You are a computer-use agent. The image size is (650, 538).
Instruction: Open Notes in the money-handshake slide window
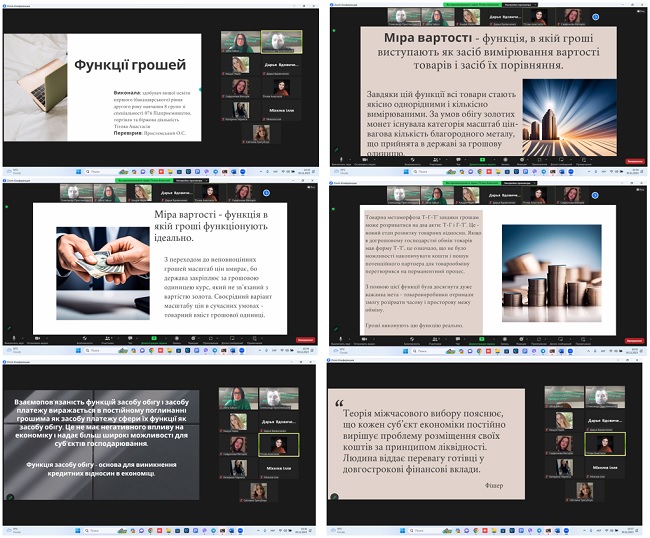(x=255, y=339)
